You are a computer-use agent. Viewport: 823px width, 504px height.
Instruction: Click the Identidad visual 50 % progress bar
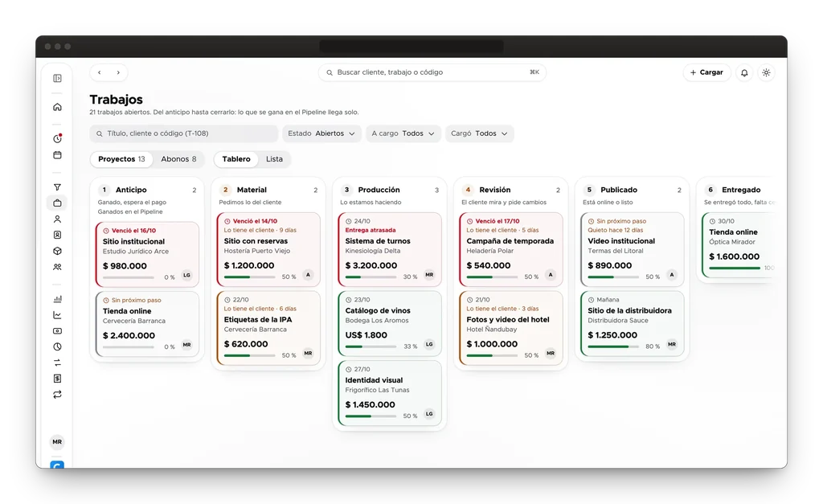371,416
